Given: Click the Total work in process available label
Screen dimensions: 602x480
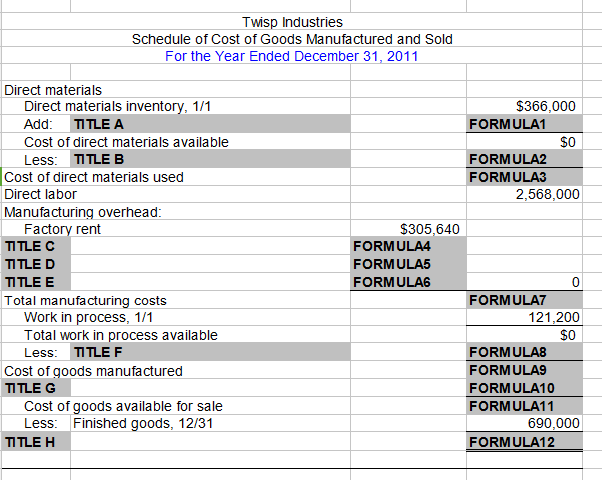Looking at the screenshot, I should (x=121, y=335).
